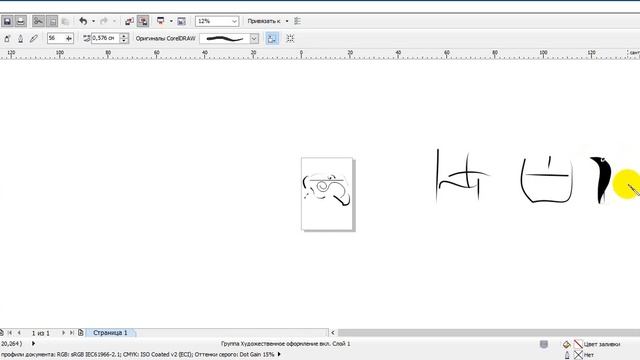Viewport: 640px width, 360px height.
Task: Expand the application launcher dropdown arrow
Action: coord(171,21)
